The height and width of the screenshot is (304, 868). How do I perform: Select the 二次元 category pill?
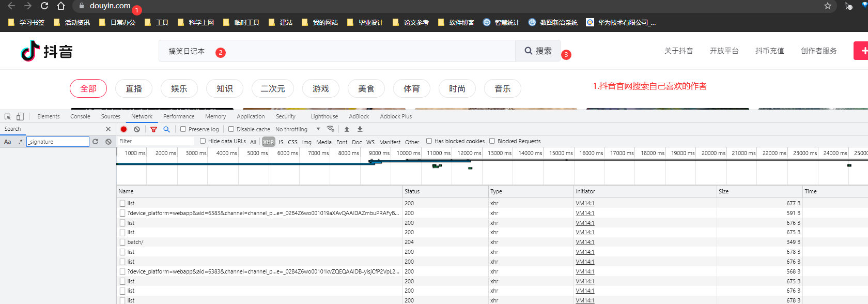(273, 88)
